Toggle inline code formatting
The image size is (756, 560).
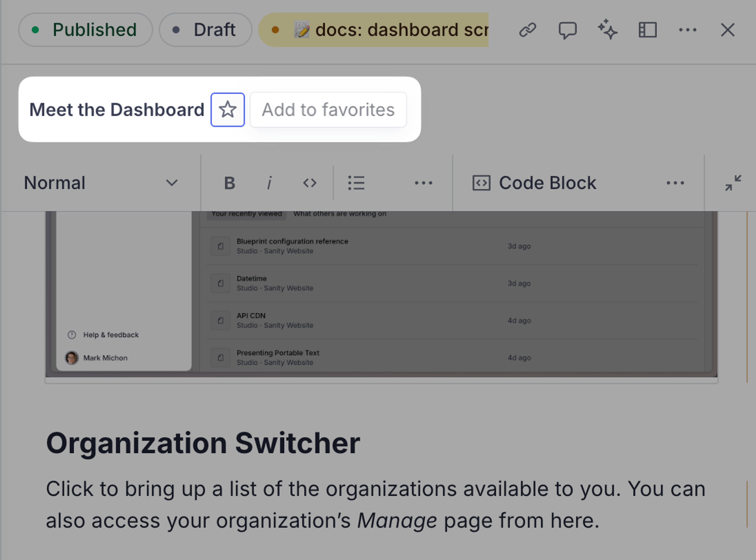coord(309,183)
